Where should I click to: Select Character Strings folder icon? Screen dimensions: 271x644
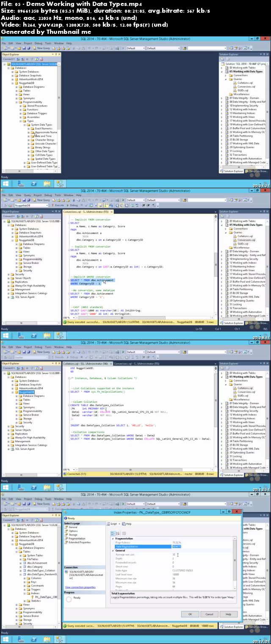[33, 140]
